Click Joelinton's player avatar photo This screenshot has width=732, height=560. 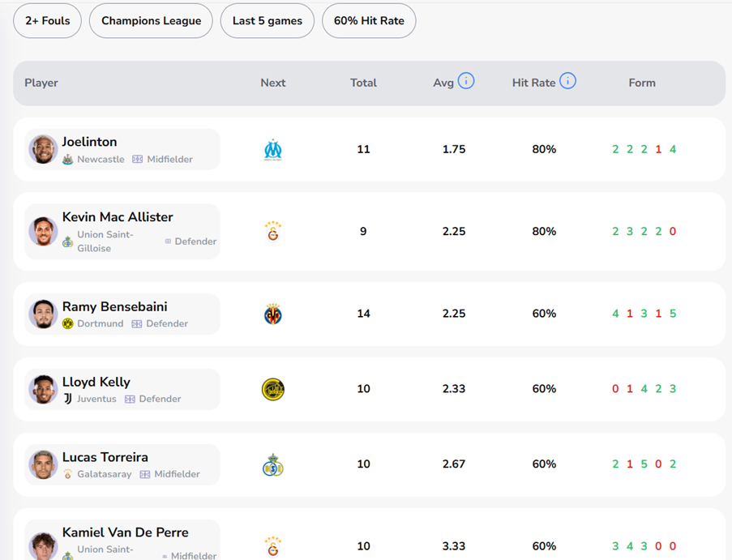click(43, 150)
